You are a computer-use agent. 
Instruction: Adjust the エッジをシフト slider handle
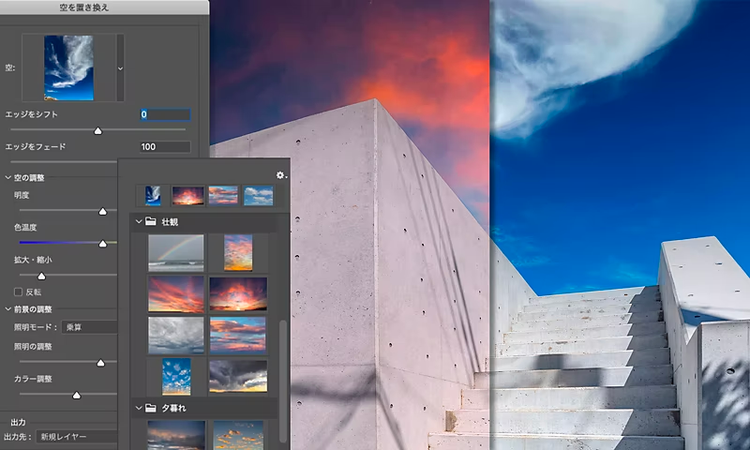(x=98, y=131)
